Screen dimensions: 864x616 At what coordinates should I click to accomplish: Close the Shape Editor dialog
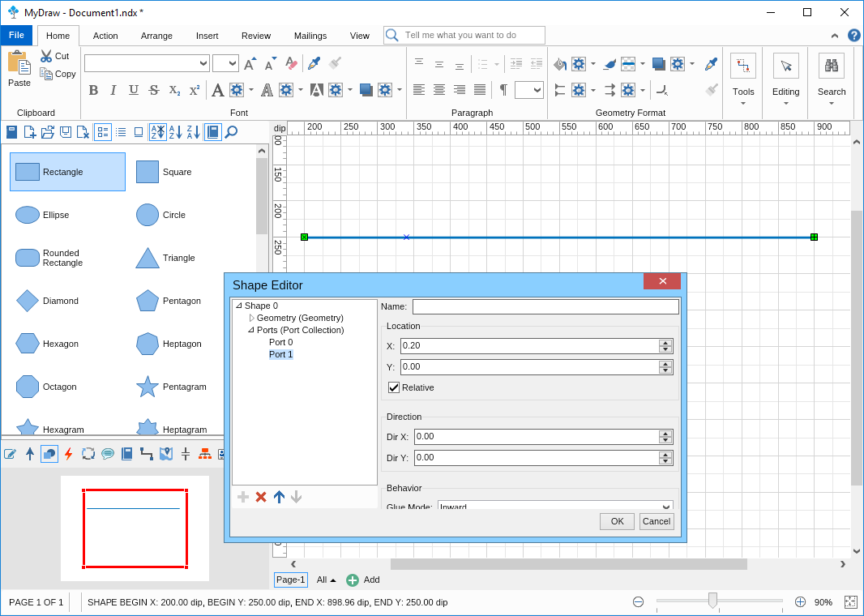click(x=662, y=281)
